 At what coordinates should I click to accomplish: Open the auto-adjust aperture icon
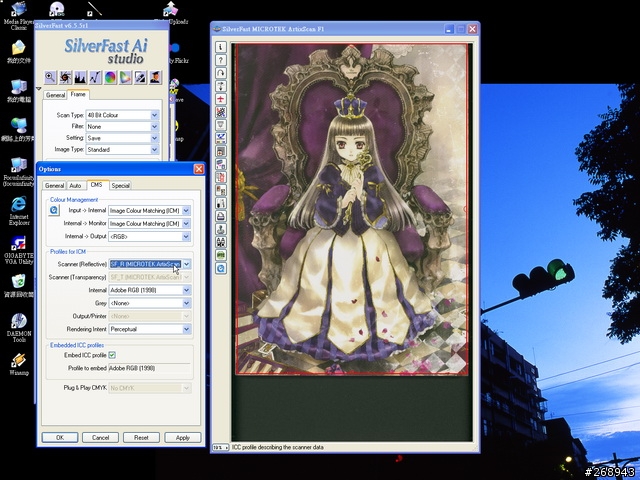(65, 77)
